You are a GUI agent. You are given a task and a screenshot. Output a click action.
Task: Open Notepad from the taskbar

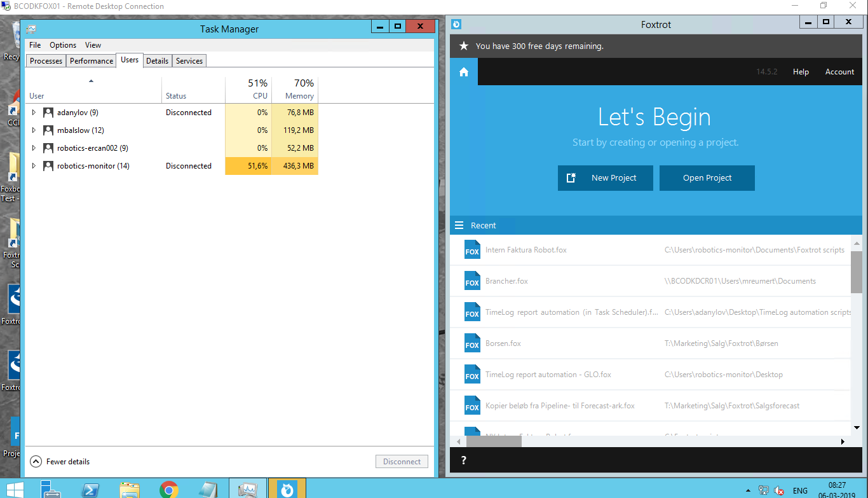pyautogui.click(x=208, y=489)
